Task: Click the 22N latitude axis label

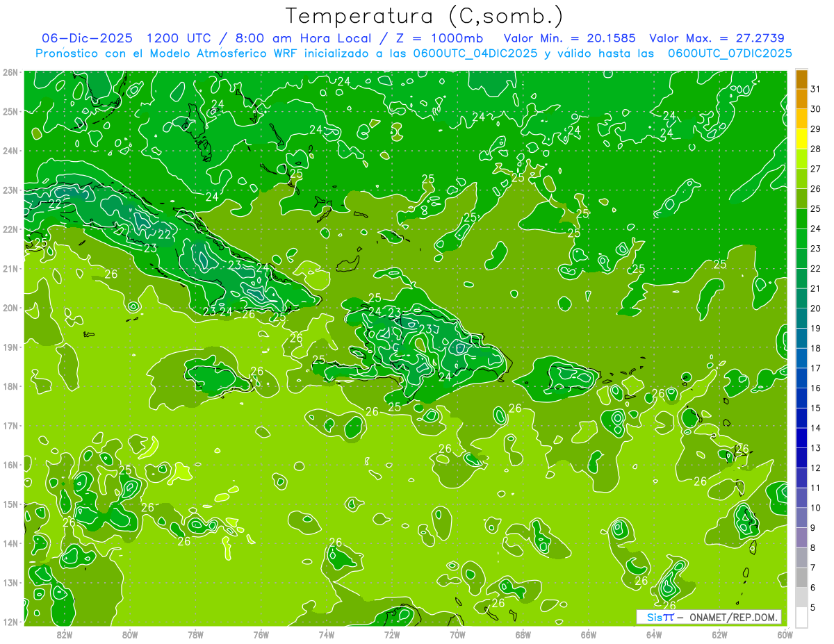Action: (10, 229)
